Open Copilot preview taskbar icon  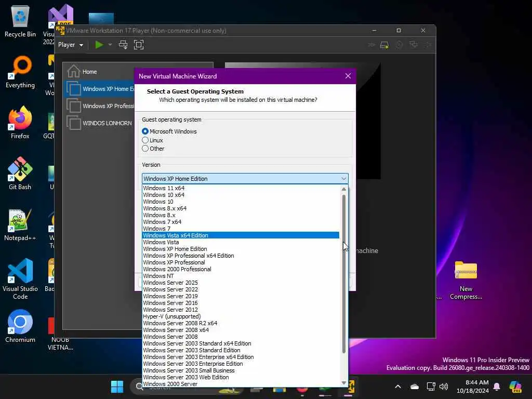(515, 387)
